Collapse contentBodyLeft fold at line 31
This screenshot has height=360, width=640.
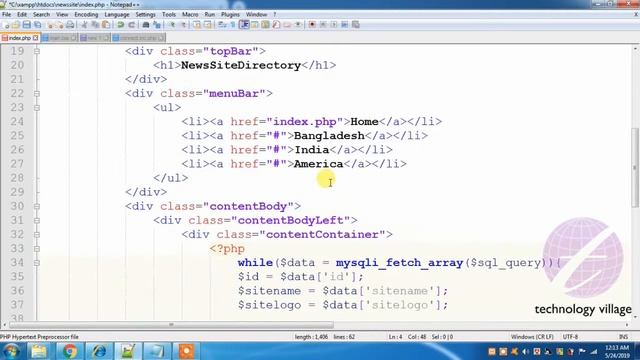point(37,220)
